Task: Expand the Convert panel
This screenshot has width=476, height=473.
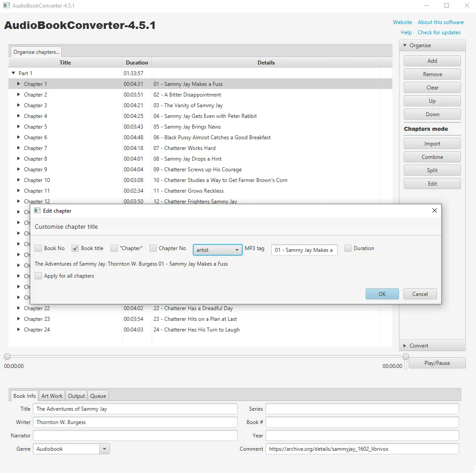Action: point(404,345)
